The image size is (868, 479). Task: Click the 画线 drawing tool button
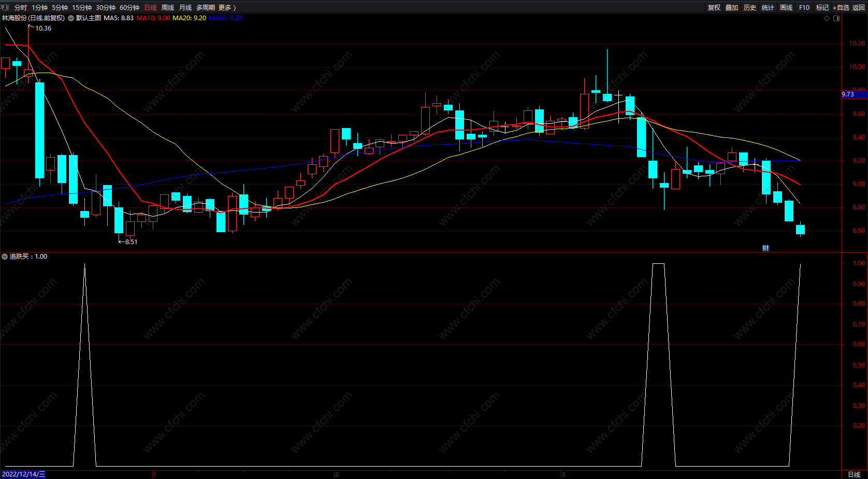point(786,7)
